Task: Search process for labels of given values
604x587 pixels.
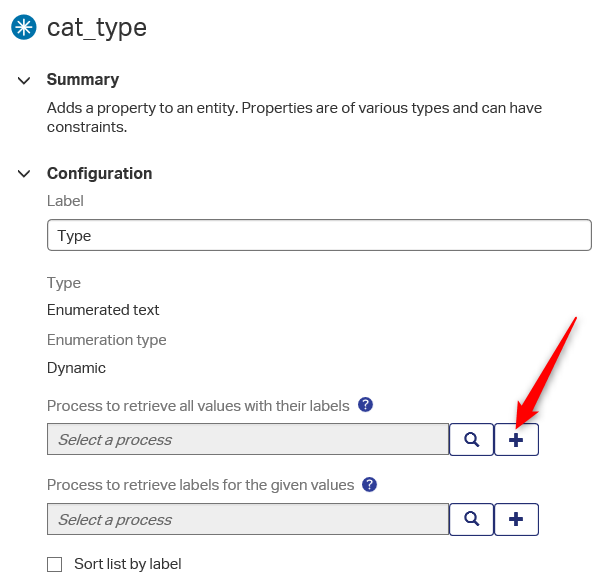Action: point(470,519)
